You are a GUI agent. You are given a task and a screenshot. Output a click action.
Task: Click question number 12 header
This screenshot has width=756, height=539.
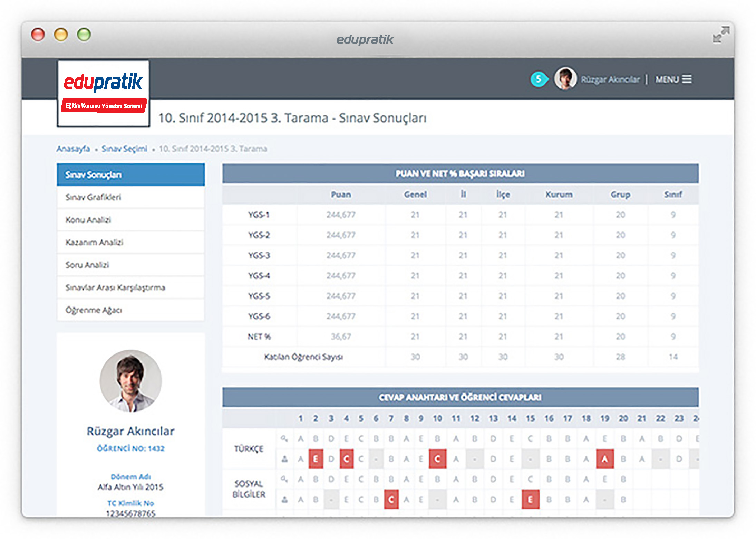[475, 418]
